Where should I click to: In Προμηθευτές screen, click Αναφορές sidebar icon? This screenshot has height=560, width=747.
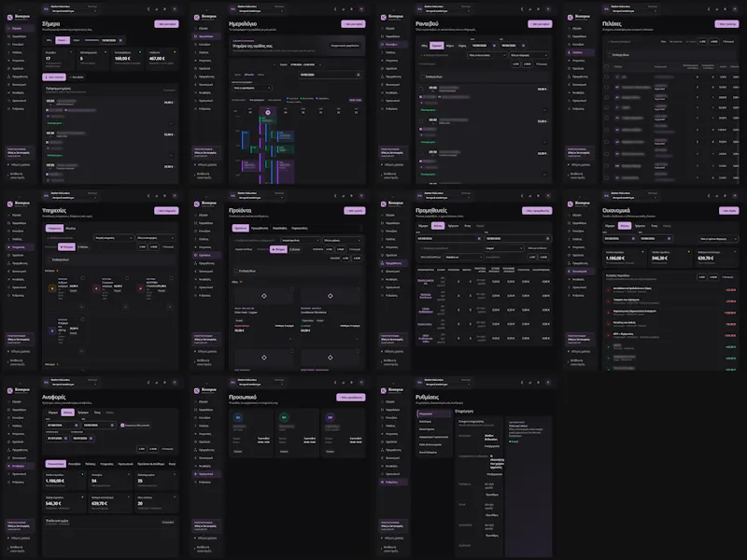click(383, 279)
